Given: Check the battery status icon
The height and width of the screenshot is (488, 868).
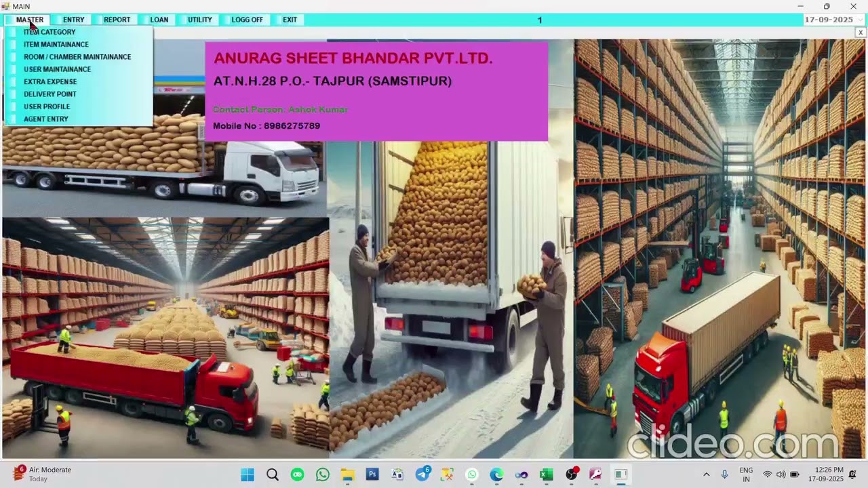Looking at the screenshot, I should pos(794,474).
